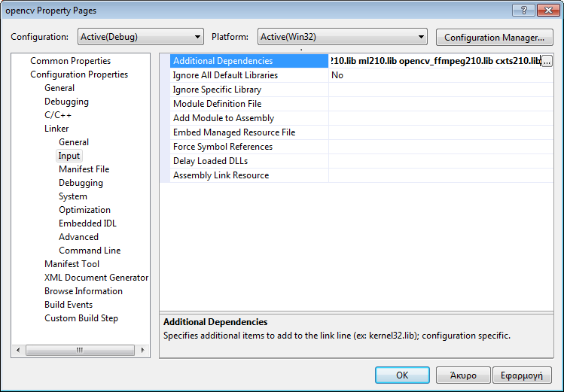Image resolution: width=564 pixels, height=392 pixels.
Task: Select the Input page under Linker
Action: pyautogui.click(x=69, y=156)
